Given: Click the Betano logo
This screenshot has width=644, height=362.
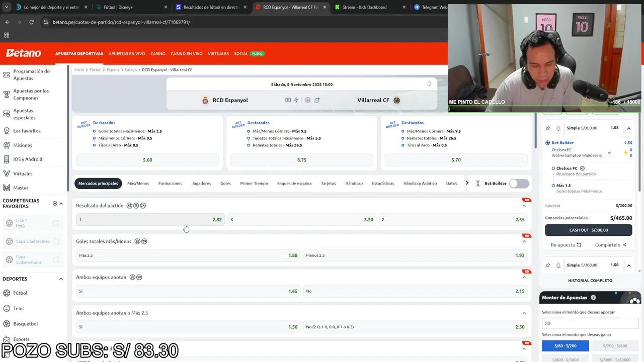Looking at the screenshot, I should point(23,53).
